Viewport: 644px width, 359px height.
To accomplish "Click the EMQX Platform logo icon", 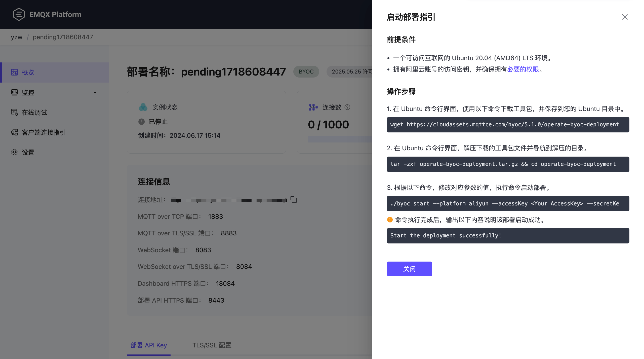I will [x=19, y=14].
